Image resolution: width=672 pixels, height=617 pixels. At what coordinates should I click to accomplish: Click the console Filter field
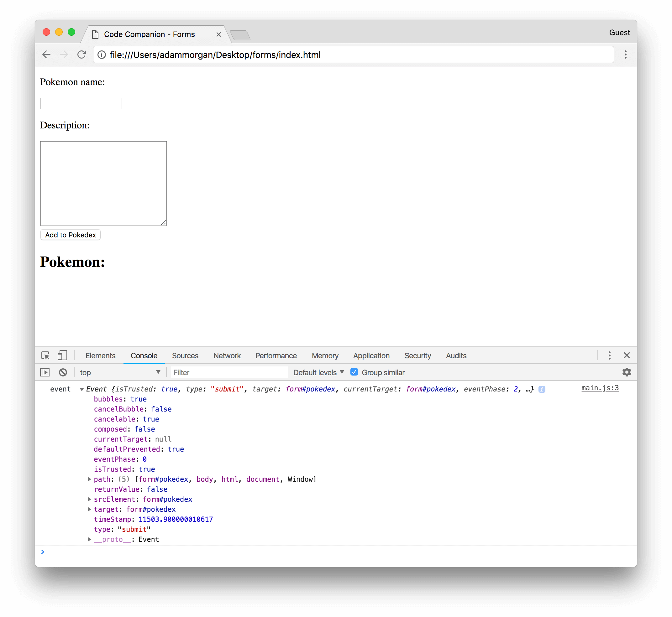[229, 372]
